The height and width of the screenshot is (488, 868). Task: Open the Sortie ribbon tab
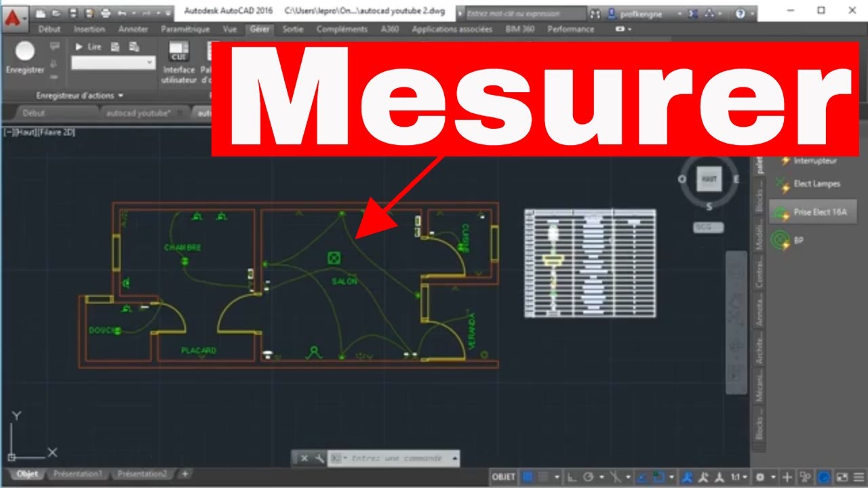coord(293,29)
